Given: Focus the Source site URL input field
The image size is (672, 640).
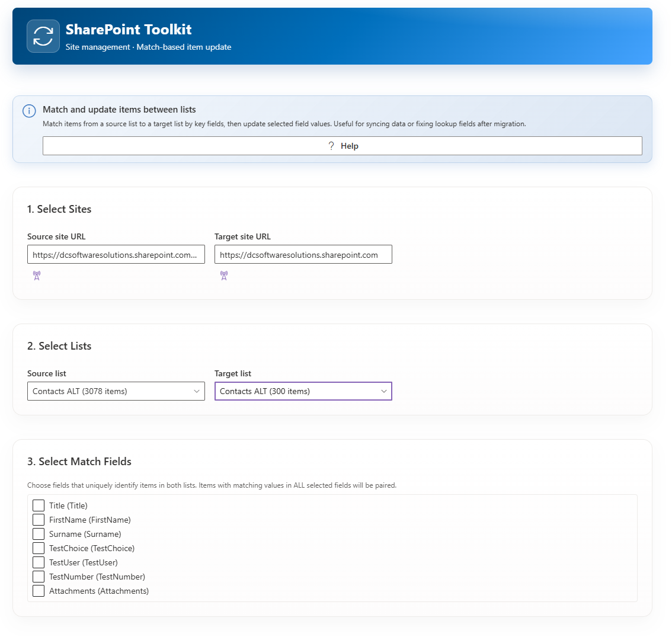Looking at the screenshot, I should click(x=116, y=255).
